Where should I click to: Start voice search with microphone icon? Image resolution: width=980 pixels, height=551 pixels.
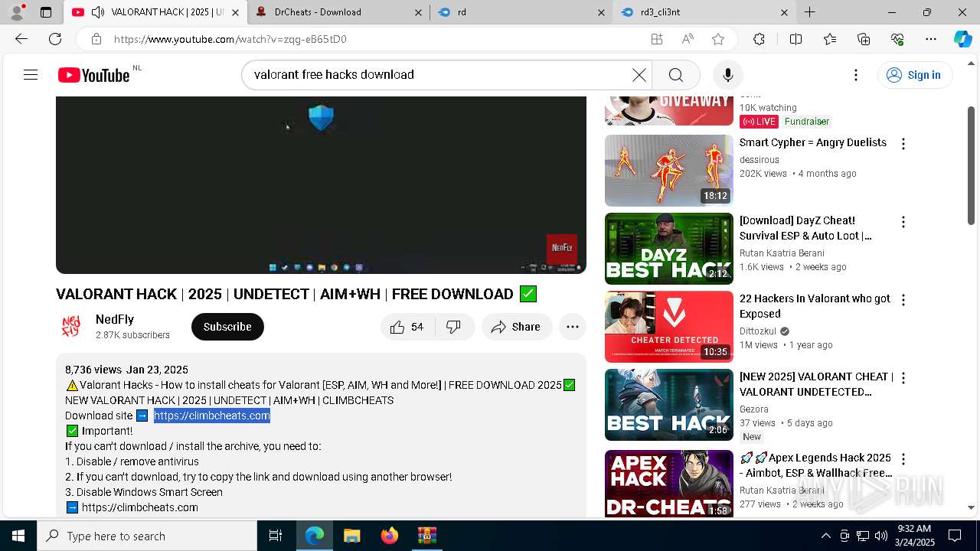(x=727, y=75)
